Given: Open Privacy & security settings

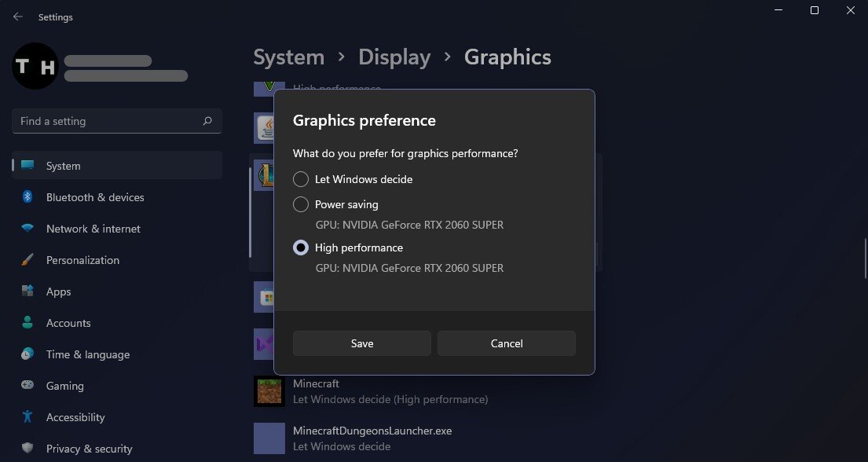Looking at the screenshot, I should [x=117, y=449].
